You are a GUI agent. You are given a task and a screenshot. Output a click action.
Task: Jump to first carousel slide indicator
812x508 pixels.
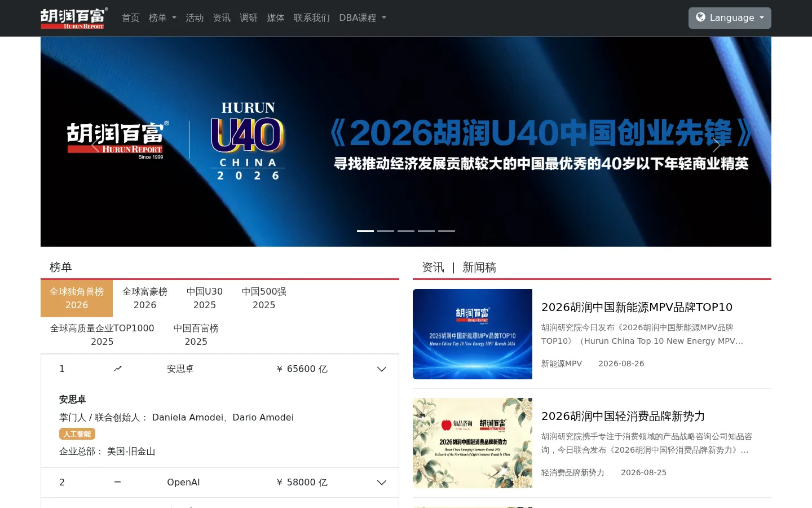pos(365,231)
